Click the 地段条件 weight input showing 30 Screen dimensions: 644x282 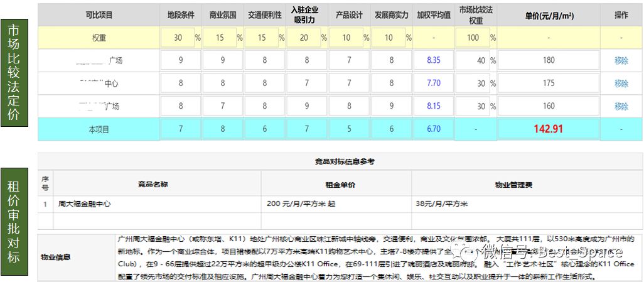(178, 38)
